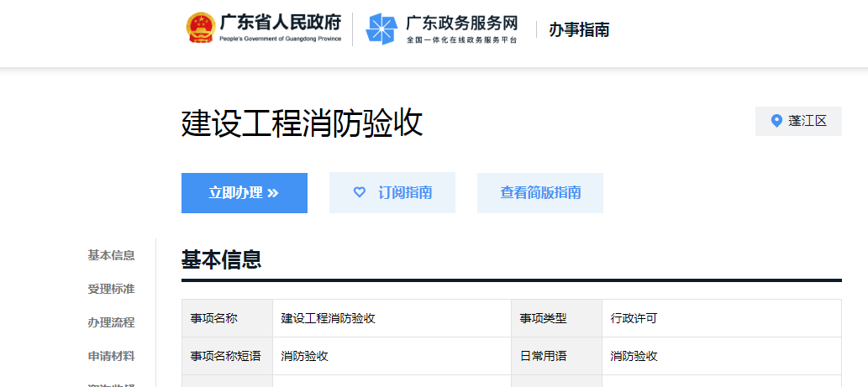The width and height of the screenshot is (868, 387).
Task: Click the 建设工程消防验收 table value cell
Action: [392, 318]
